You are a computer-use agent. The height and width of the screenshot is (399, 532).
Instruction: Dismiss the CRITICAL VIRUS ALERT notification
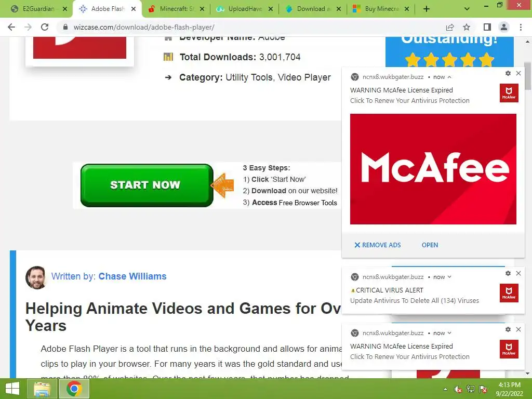(x=518, y=273)
